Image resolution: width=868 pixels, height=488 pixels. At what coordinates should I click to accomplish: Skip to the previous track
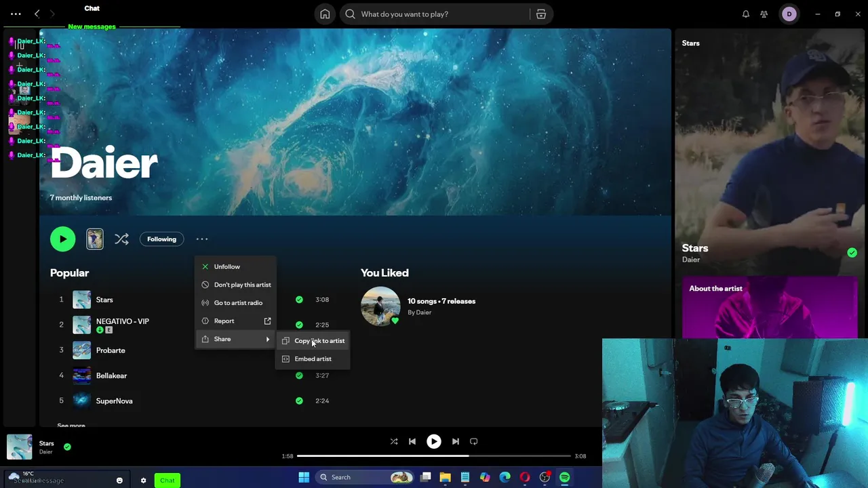412,441
